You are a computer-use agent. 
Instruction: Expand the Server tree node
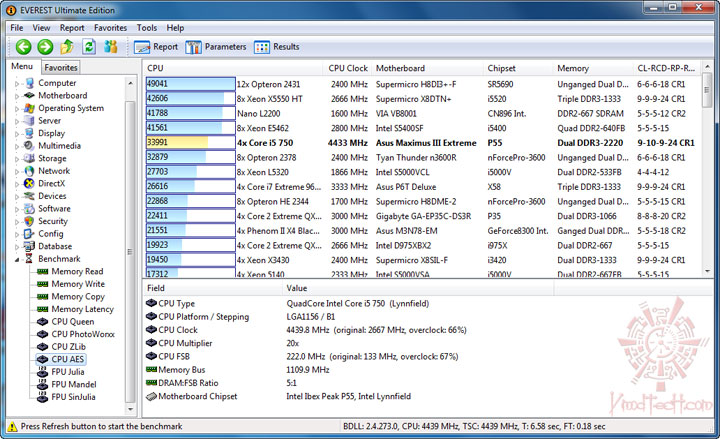(x=17, y=121)
